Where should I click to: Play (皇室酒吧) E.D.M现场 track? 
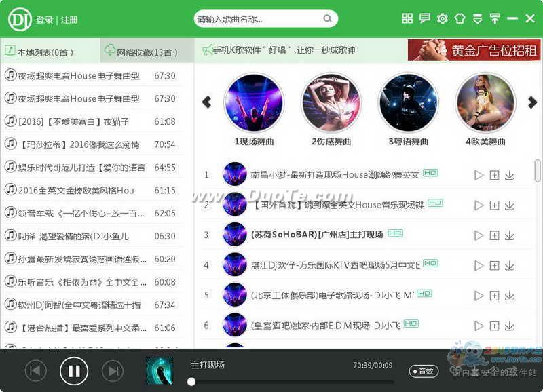tap(479, 326)
